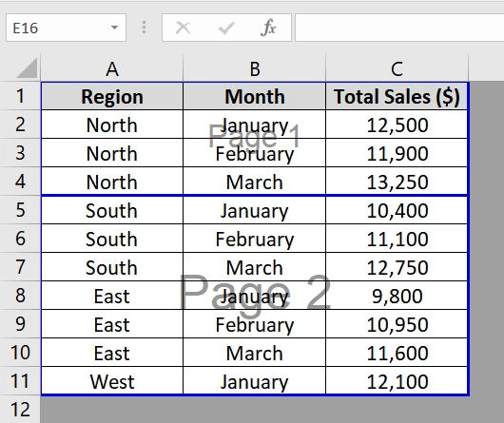Click the February cell in row 9
The height and width of the screenshot is (423, 504).
click(x=254, y=324)
